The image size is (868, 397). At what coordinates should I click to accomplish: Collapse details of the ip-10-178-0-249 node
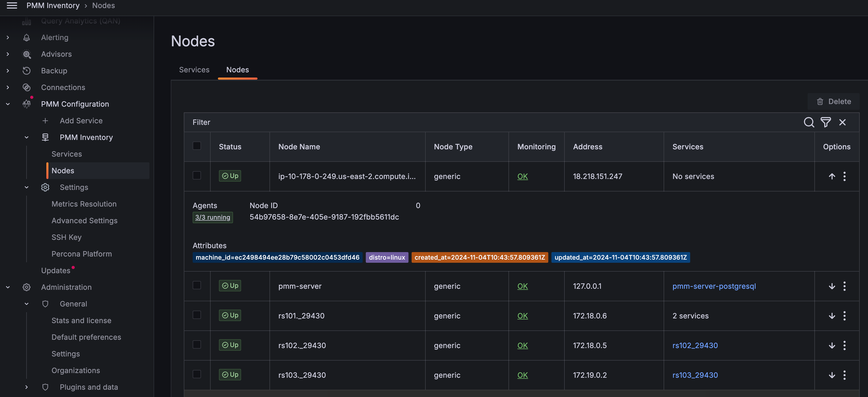[x=832, y=176]
